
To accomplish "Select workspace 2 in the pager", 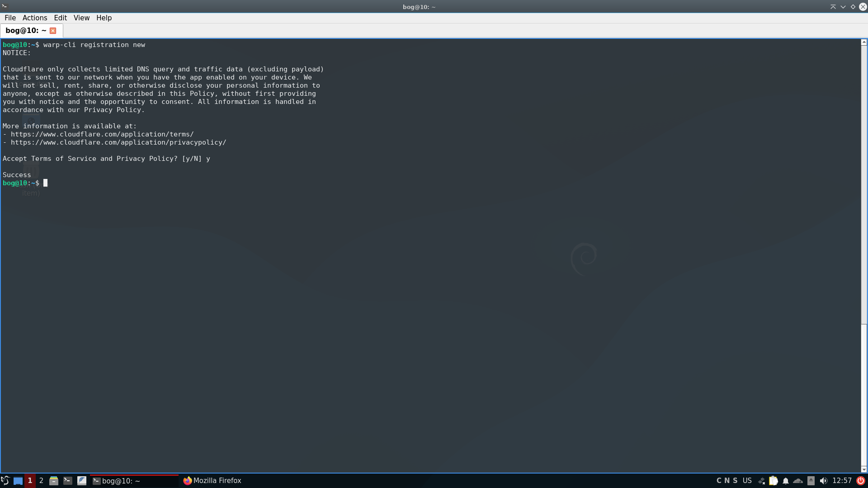I will coord(41,480).
